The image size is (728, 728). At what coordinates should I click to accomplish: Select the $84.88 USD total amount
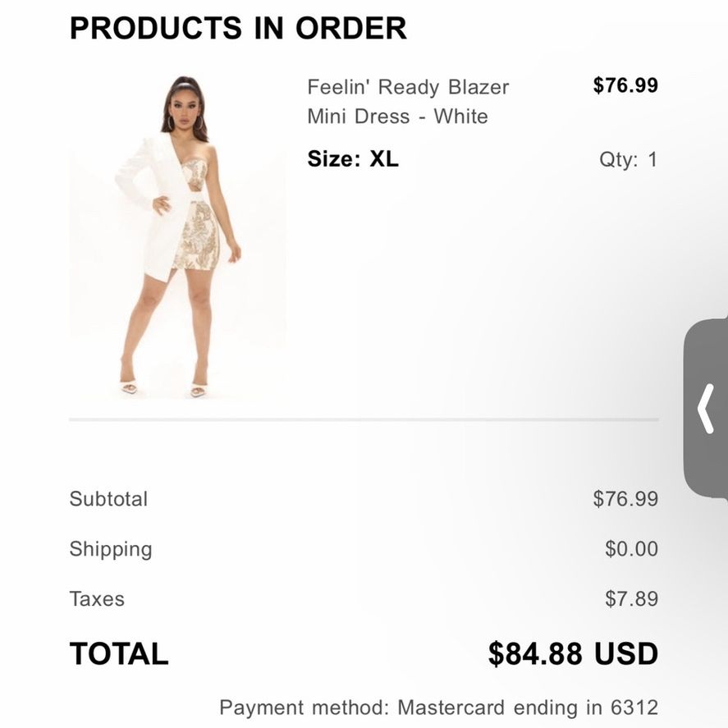point(573,653)
